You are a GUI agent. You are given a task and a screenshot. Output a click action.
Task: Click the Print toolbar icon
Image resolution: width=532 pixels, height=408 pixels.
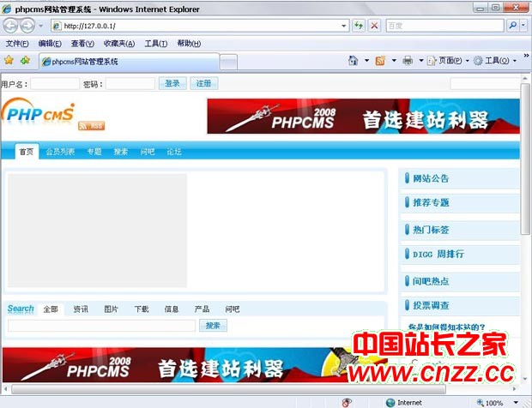408,61
